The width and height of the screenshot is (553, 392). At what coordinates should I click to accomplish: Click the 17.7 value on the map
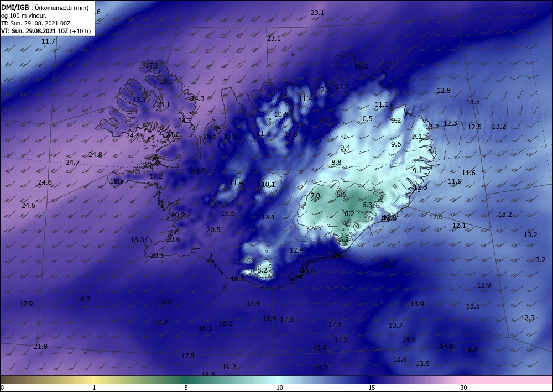point(342,86)
